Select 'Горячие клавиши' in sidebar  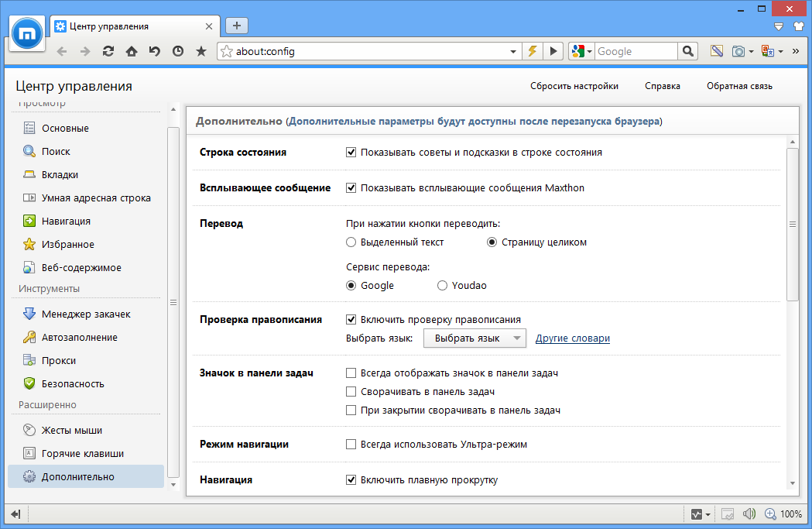[82, 453]
